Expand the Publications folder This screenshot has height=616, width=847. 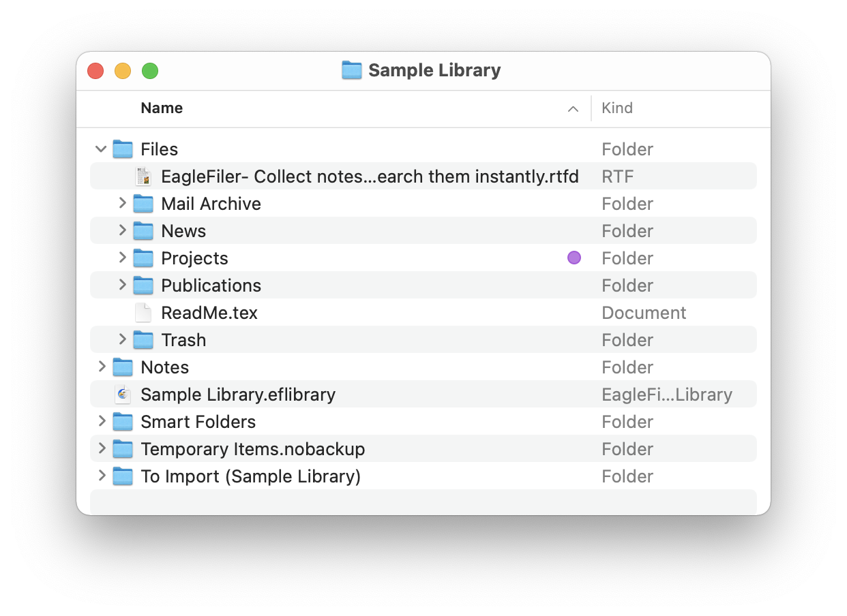(123, 285)
